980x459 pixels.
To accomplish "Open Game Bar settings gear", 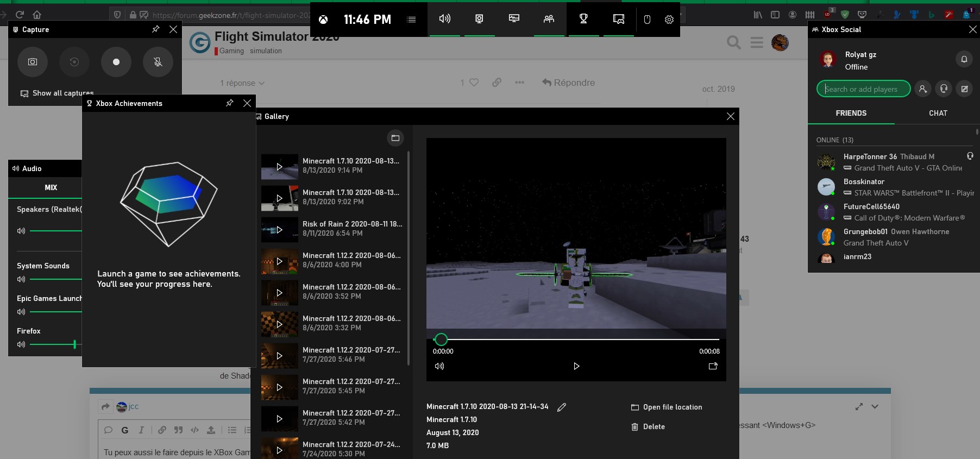I will coord(669,20).
